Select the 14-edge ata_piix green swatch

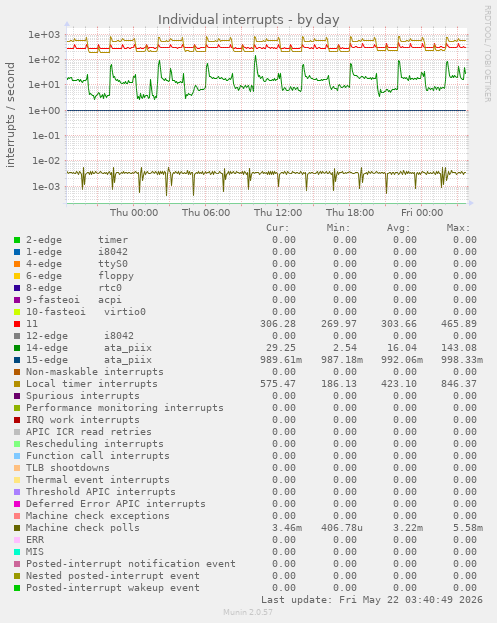[x=17, y=348]
